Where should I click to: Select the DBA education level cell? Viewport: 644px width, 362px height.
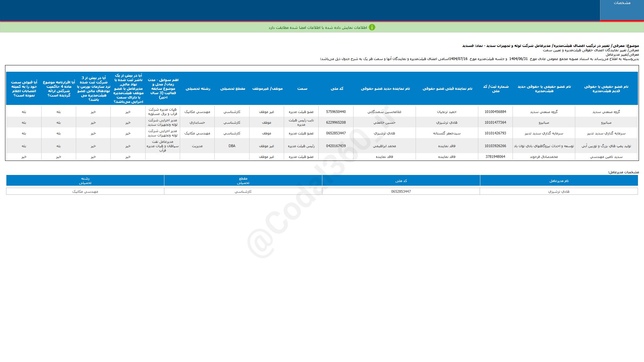coord(232,146)
